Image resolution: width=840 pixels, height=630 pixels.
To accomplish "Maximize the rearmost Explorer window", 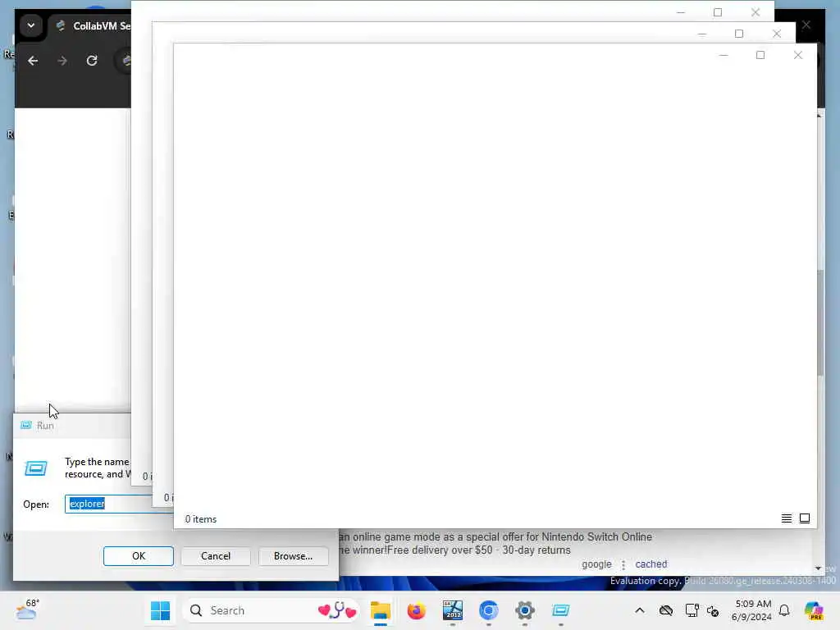I will 718,12.
